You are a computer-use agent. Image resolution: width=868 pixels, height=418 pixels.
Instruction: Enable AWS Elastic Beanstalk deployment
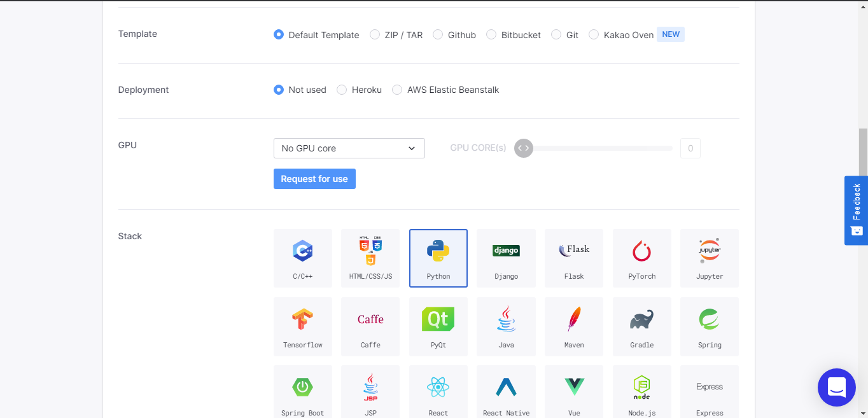397,90
